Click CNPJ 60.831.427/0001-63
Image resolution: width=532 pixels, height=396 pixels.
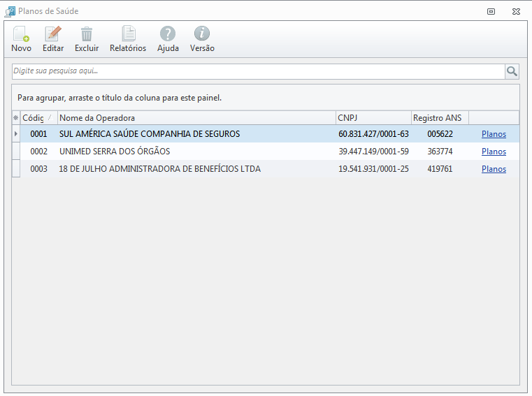pyautogui.click(x=373, y=134)
